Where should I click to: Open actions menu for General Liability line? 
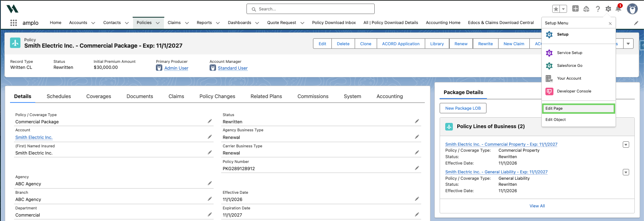pyautogui.click(x=626, y=172)
